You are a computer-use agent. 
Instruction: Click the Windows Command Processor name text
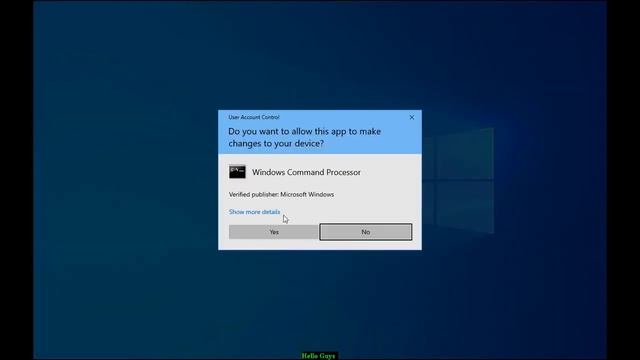coord(306,172)
